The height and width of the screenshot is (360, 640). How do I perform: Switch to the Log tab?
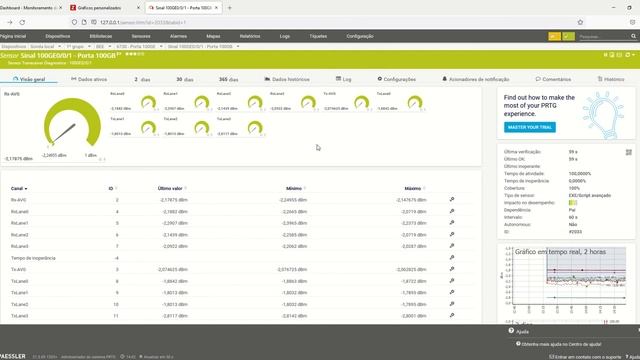pyautogui.click(x=343, y=79)
